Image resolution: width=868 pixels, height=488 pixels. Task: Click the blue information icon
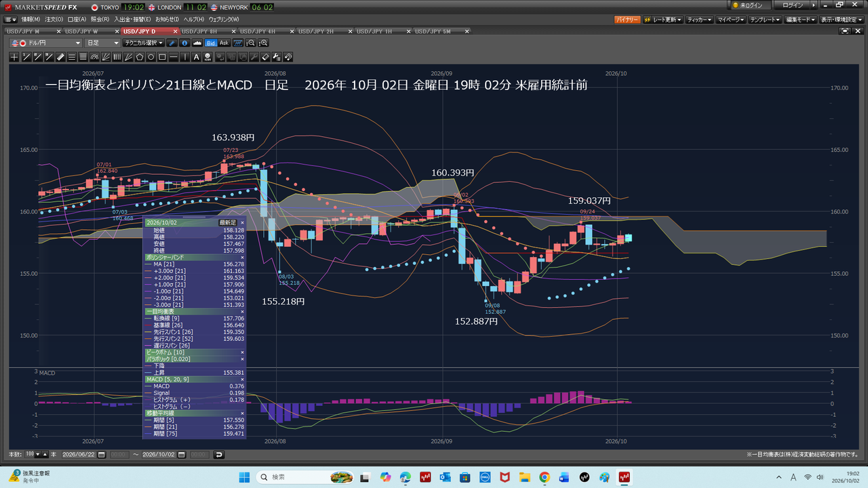(184, 43)
